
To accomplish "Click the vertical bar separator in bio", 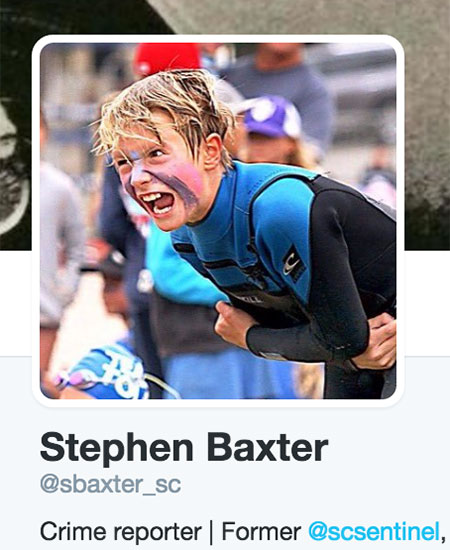I will 211,532.
